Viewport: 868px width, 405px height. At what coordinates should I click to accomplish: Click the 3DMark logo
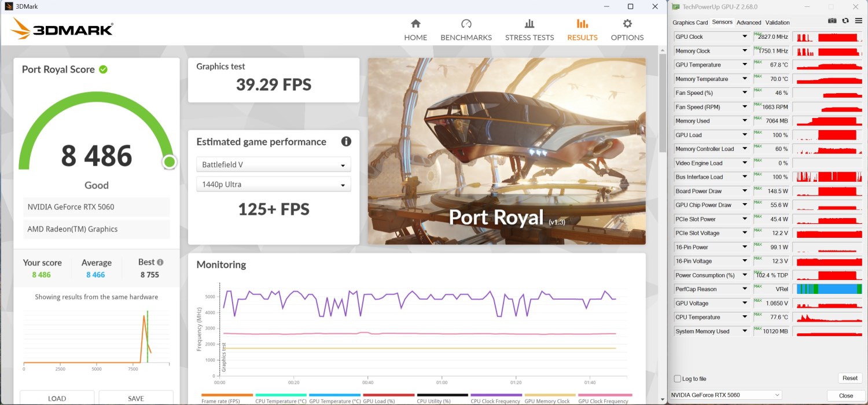click(62, 29)
